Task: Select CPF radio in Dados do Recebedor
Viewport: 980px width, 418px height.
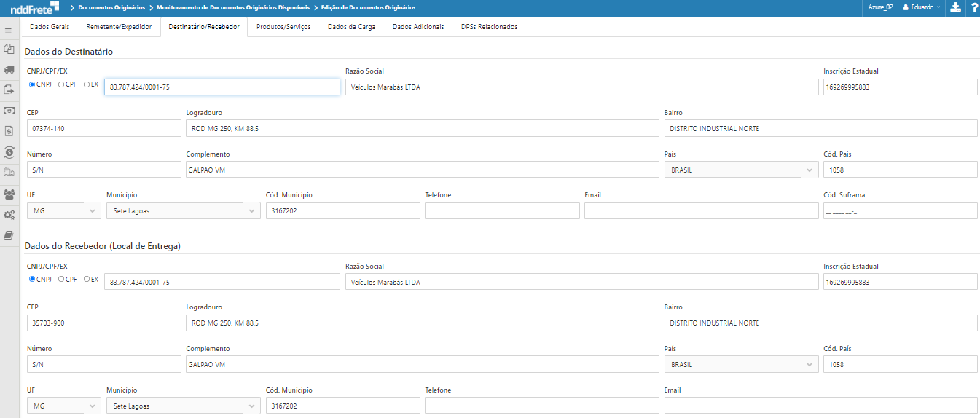Action: pos(61,279)
